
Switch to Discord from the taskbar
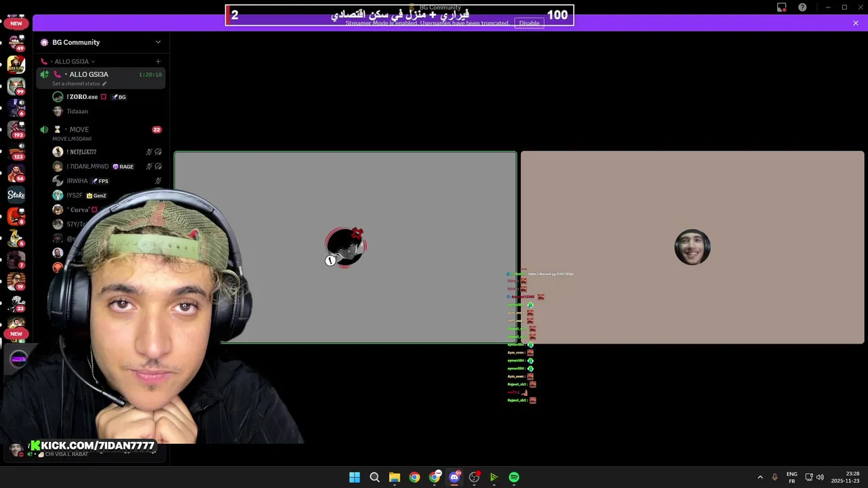click(x=454, y=477)
